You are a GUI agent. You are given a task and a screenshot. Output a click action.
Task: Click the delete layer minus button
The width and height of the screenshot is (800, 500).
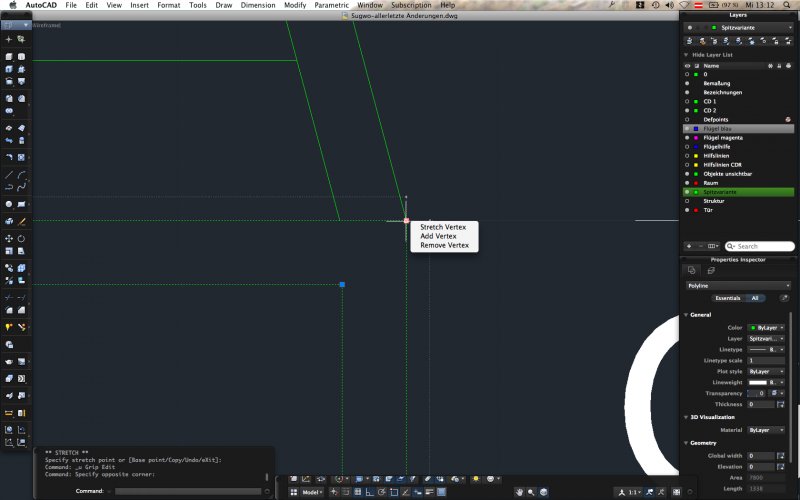point(701,246)
